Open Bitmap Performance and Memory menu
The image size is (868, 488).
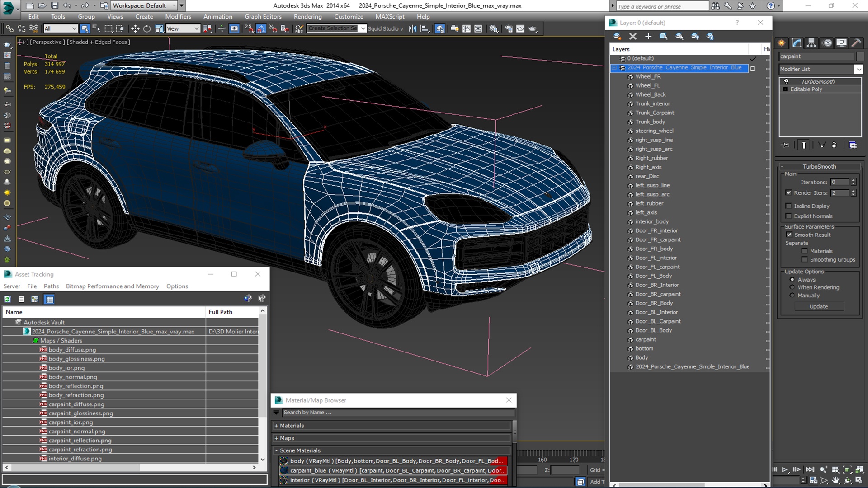(x=113, y=286)
